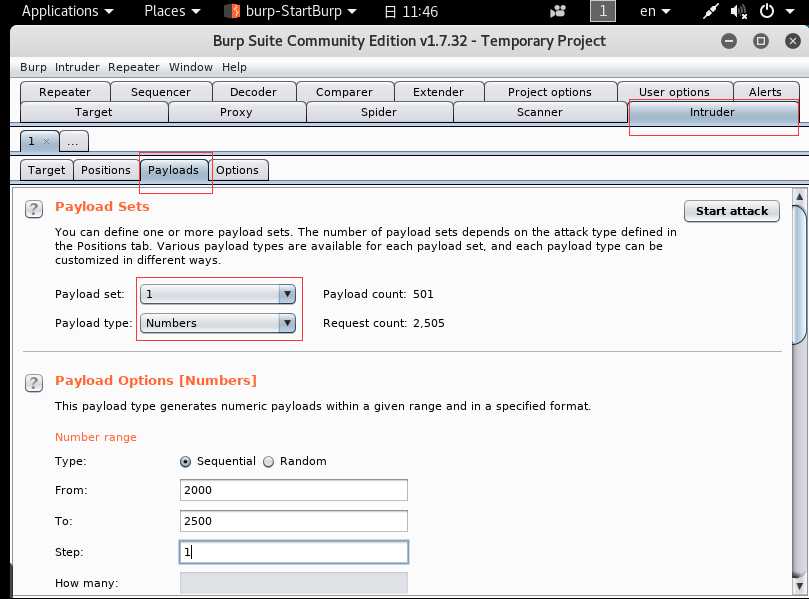The height and width of the screenshot is (599, 809).
Task: Open the en language selector
Action: click(x=655, y=11)
